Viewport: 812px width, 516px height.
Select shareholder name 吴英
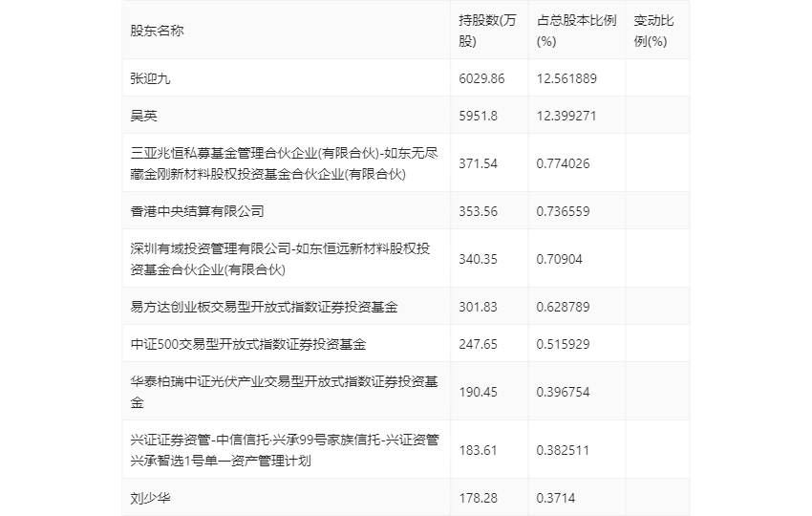[x=143, y=116]
